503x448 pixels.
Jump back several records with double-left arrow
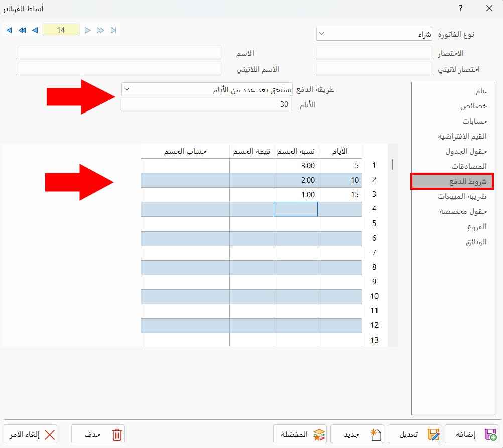22,30
